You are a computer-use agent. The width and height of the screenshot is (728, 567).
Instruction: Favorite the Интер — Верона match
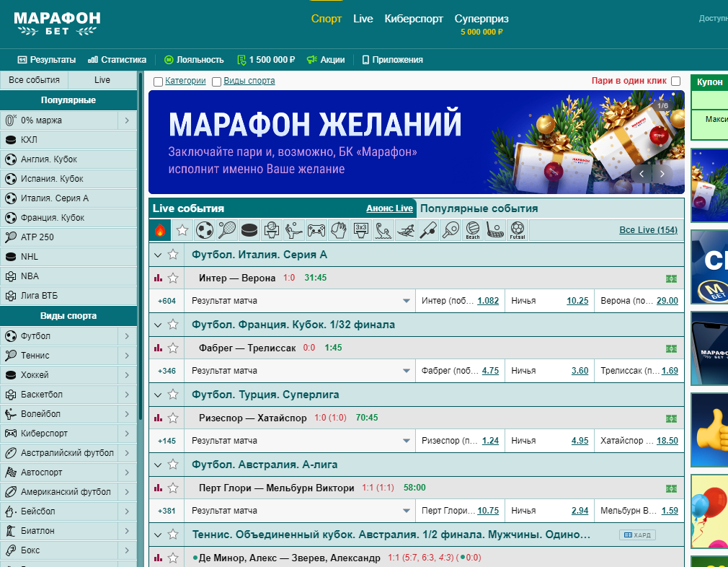point(173,278)
